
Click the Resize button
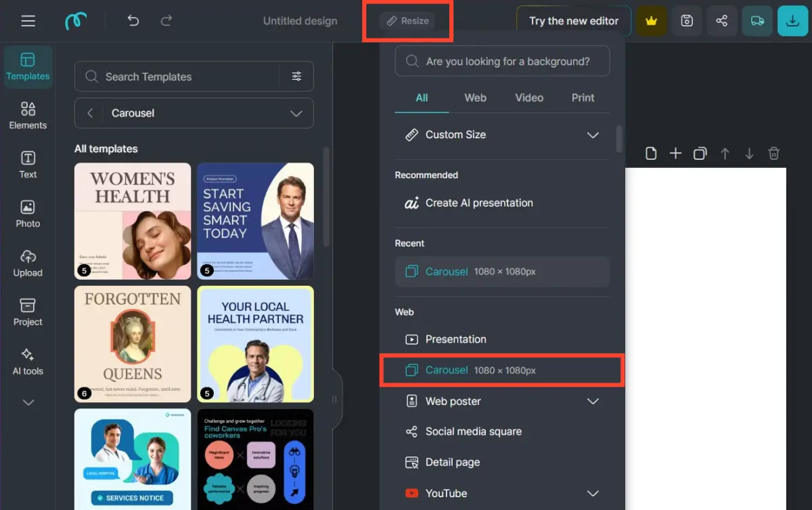tap(407, 21)
